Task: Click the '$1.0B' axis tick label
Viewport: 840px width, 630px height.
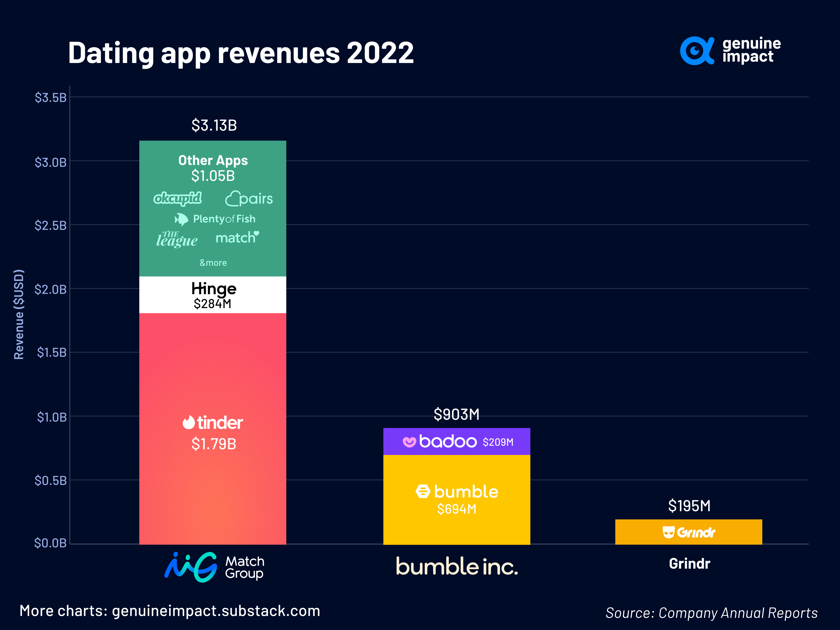Action: pos(52,417)
